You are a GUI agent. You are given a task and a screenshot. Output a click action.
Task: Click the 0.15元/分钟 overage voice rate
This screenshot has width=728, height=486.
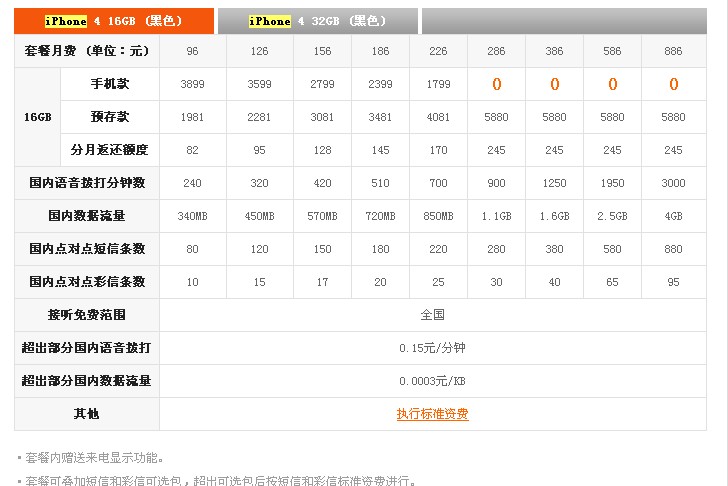point(432,348)
